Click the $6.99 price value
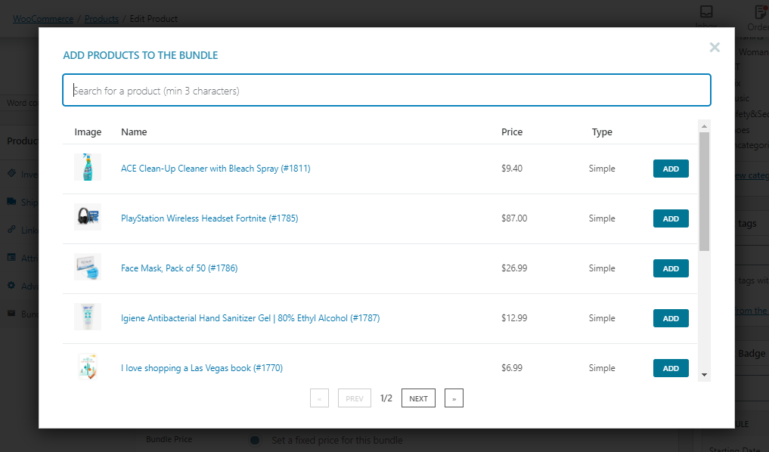Image resolution: width=769 pixels, height=452 pixels. tap(512, 368)
